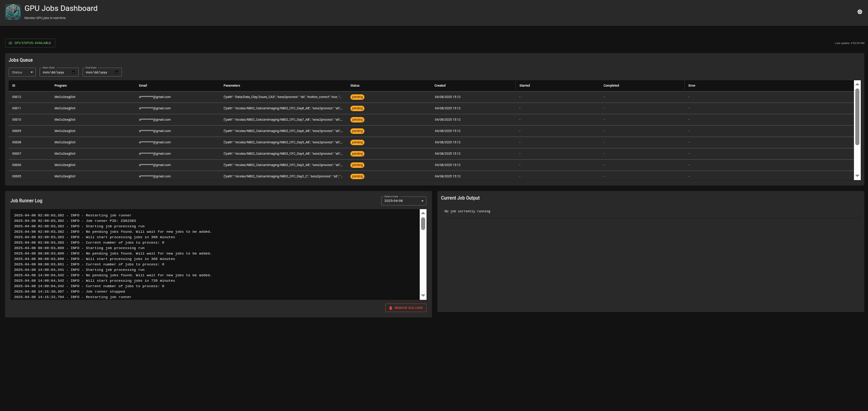Select job ID 00008 cell

tap(17, 142)
